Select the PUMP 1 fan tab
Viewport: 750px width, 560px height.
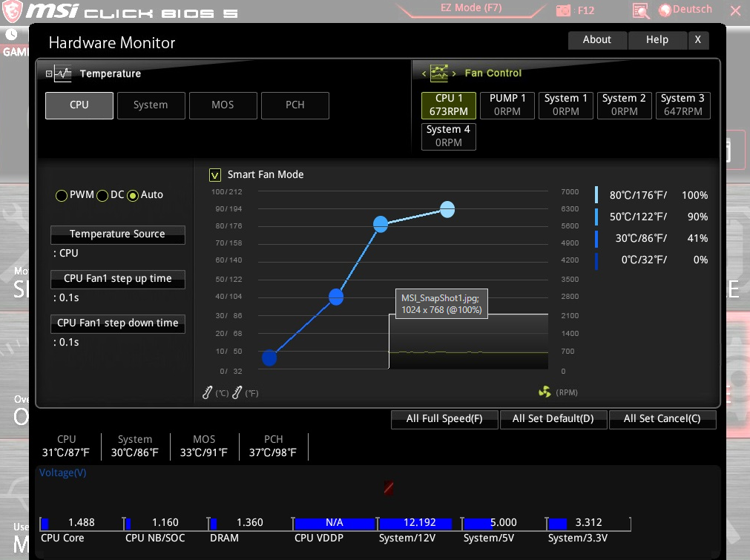click(507, 105)
